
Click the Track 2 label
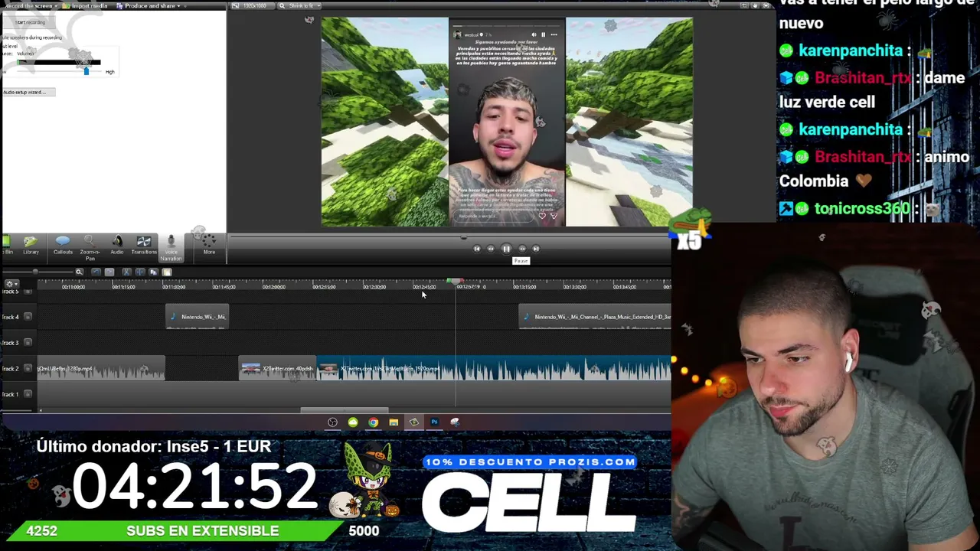click(11, 369)
